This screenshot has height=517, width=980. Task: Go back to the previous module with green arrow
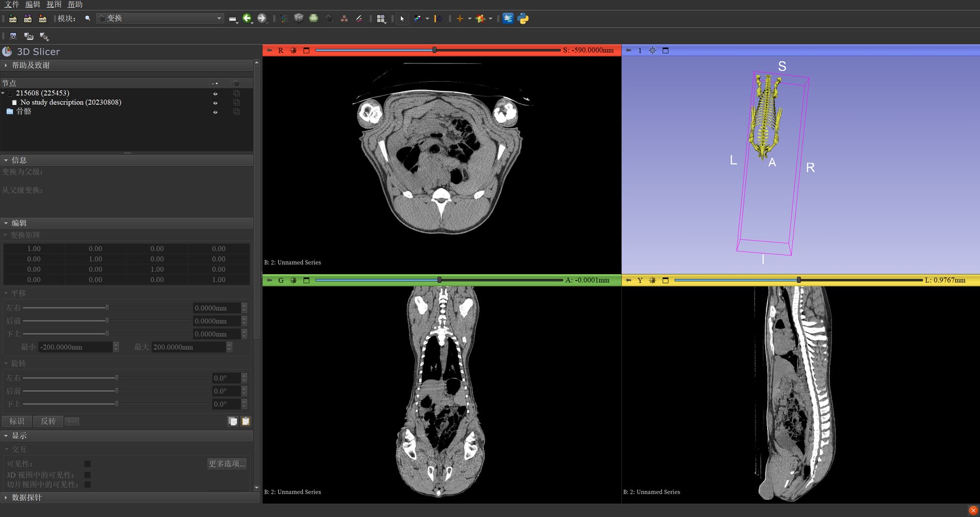click(247, 18)
